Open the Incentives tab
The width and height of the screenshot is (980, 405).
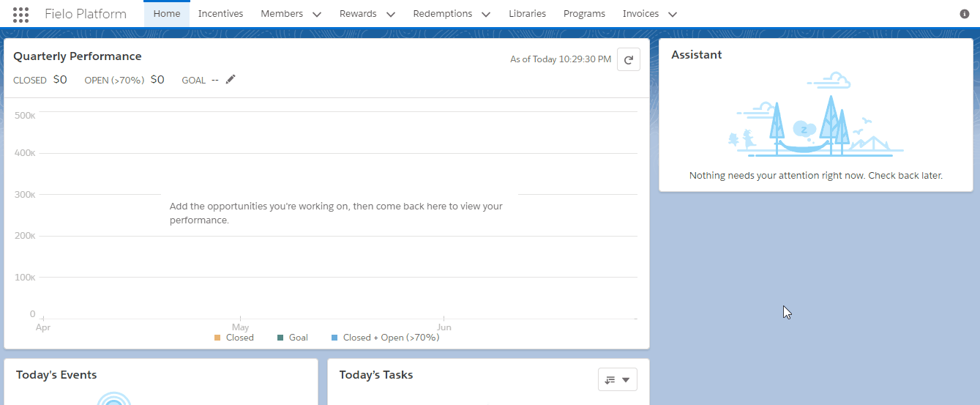pos(220,14)
